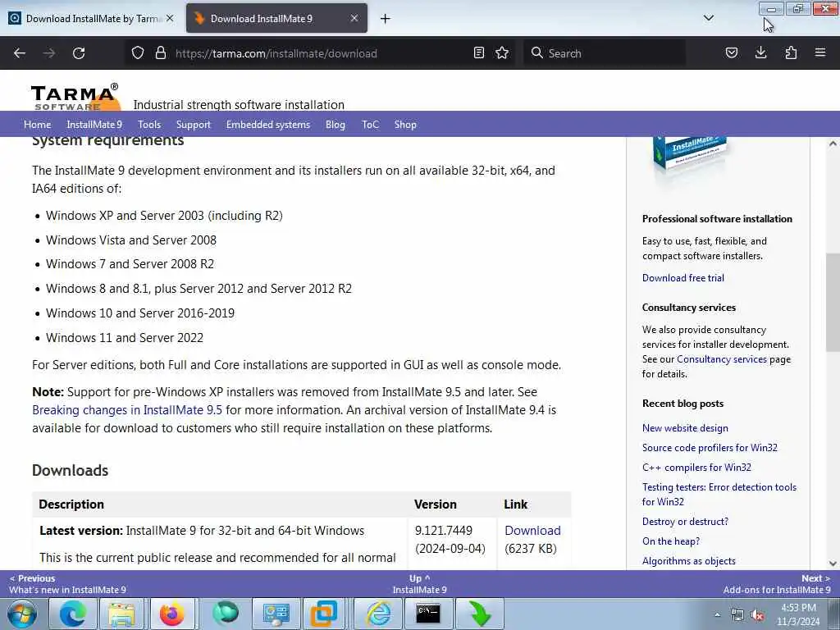This screenshot has width=840, height=630.
Task: Click the search magnifier icon
Action: pyautogui.click(x=536, y=53)
